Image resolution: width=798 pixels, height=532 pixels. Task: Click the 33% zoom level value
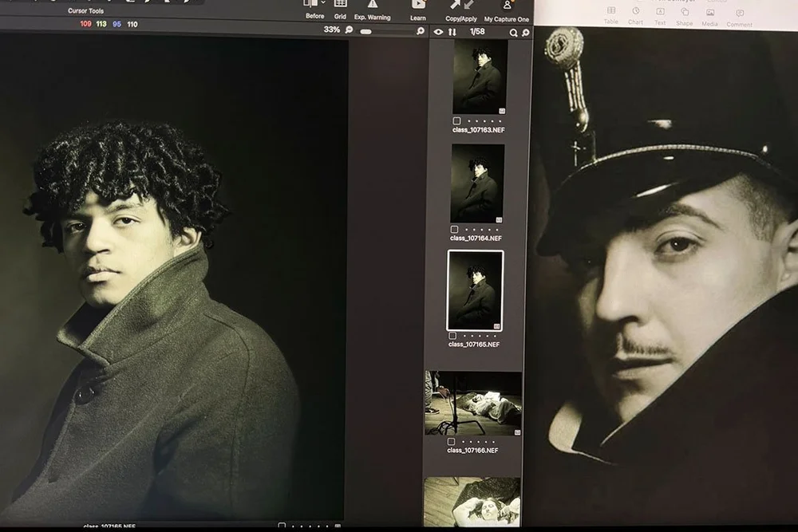tap(332, 30)
